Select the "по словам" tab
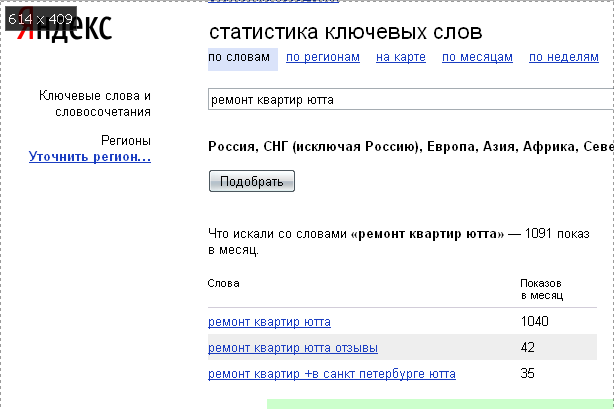 239,58
